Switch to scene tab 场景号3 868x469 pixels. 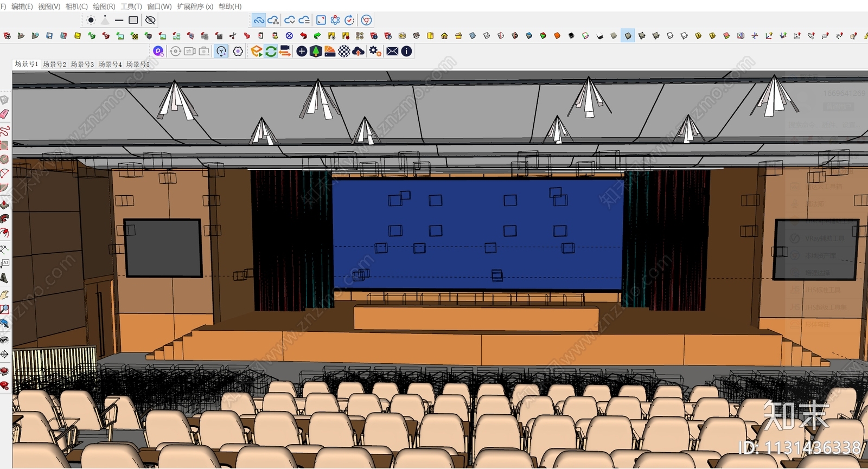click(82, 65)
